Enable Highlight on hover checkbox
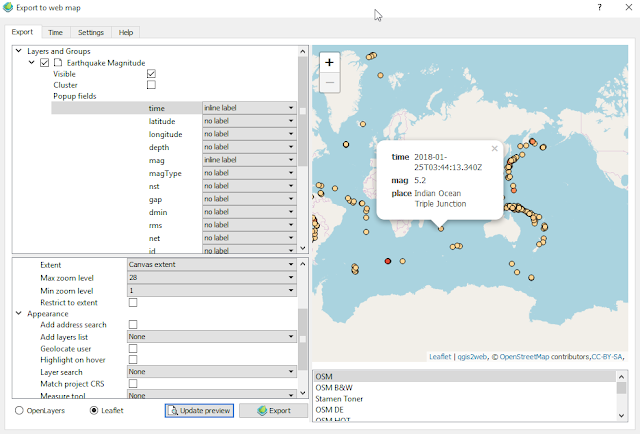Viewport: 640px width, 434px height. pos(133,359)
